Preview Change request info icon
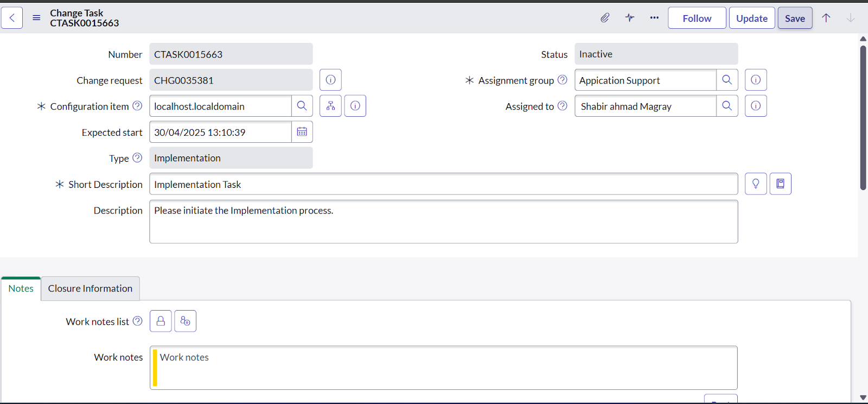868x404 pixels. 330,80
